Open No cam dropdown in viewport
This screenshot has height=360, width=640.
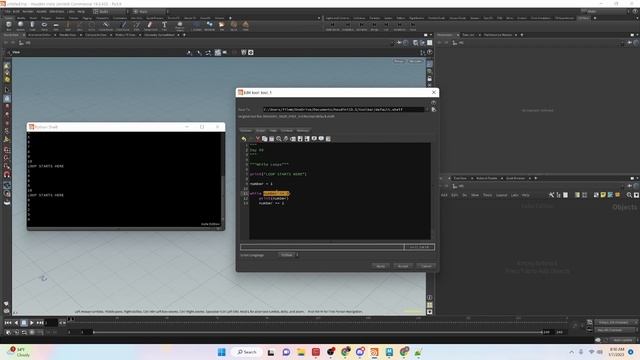415,61
